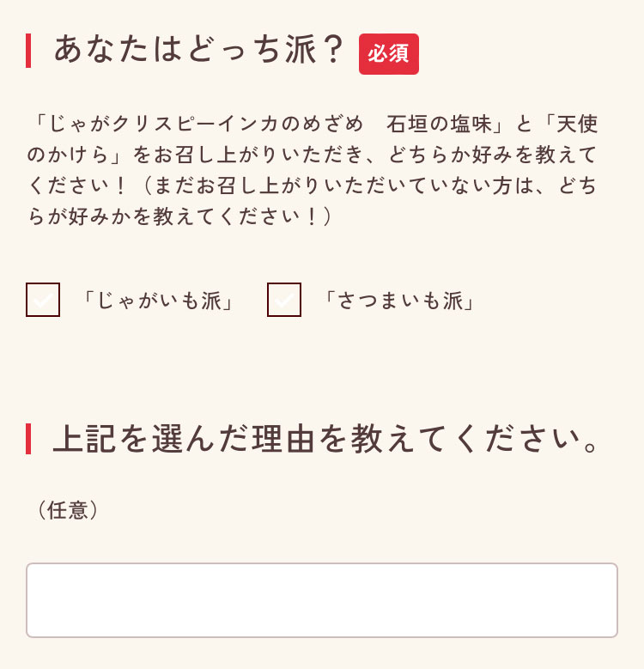Focus the reason text input box
Viewport: 644px width, 669px height.
pyautogui.click(x=322, y=600)
